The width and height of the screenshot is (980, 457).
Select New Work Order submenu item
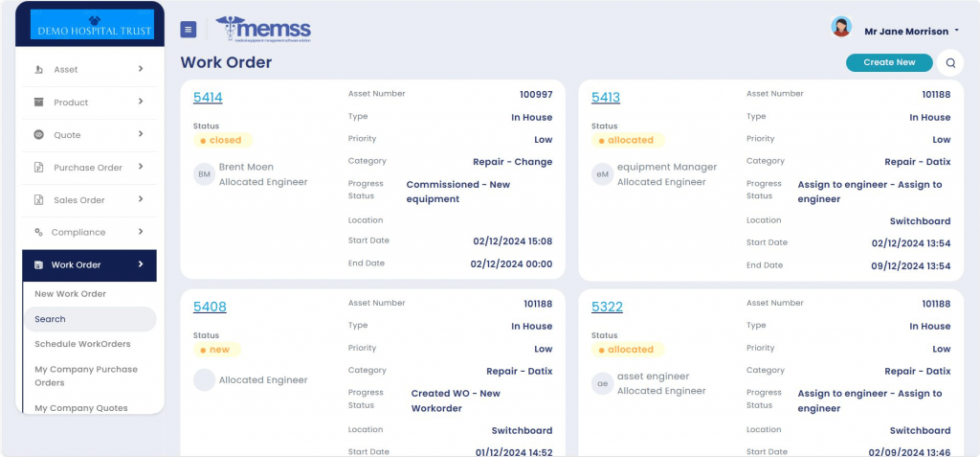pyautogui.click(x=71, y=293)
